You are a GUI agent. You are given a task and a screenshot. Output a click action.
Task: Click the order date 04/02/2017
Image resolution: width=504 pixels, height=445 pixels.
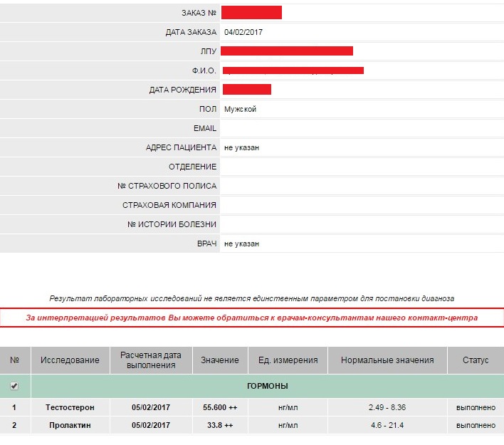pos(243,32)
